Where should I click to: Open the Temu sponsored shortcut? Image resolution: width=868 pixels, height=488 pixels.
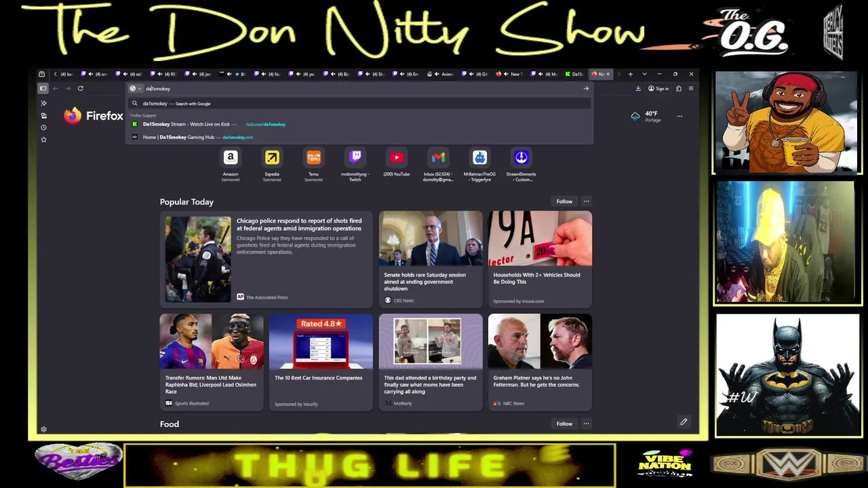[313, 165]
